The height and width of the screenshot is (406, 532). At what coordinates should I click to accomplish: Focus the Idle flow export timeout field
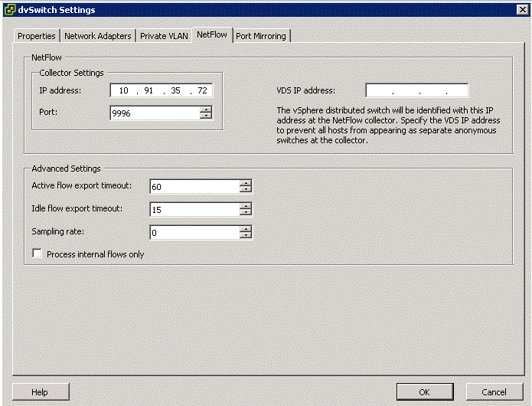[195, 209]
